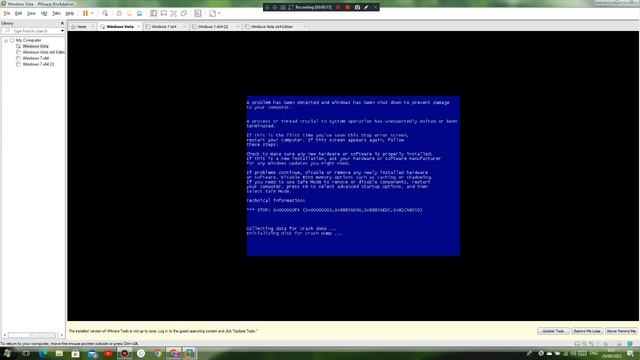Select My Computer in the Library tree

29,40
